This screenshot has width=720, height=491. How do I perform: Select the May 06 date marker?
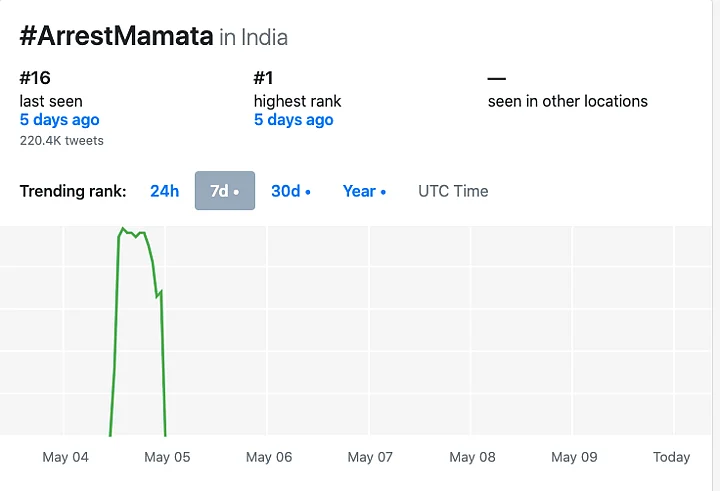269,457
